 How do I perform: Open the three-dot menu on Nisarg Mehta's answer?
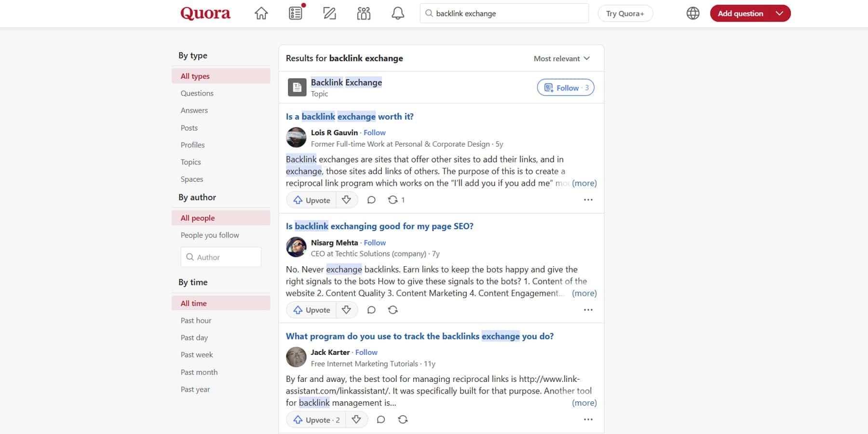point(588,310)
